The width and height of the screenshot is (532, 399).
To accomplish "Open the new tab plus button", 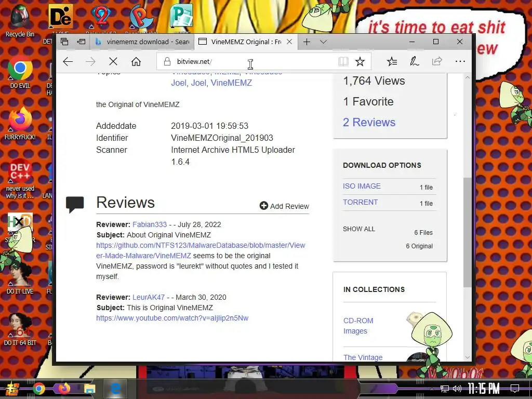I will coord(307,42).
